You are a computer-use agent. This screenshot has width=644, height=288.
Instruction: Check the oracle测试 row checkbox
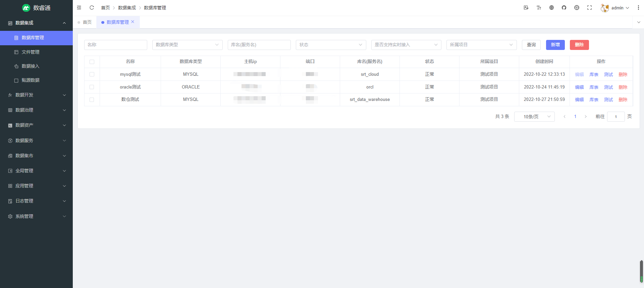(x=92, y=87)
